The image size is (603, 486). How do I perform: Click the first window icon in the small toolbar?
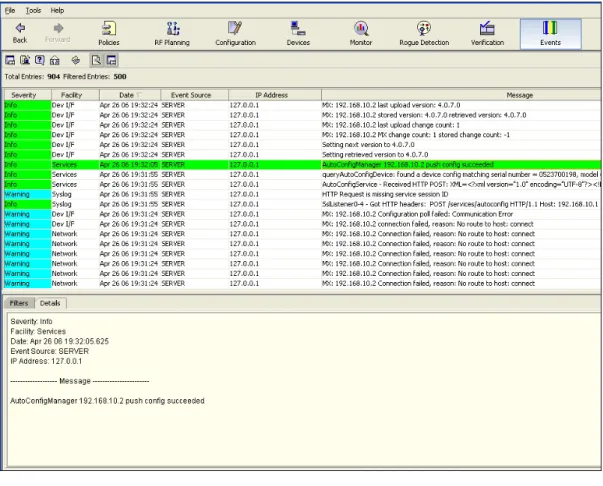pyautogui.click(x=10, y=60)
